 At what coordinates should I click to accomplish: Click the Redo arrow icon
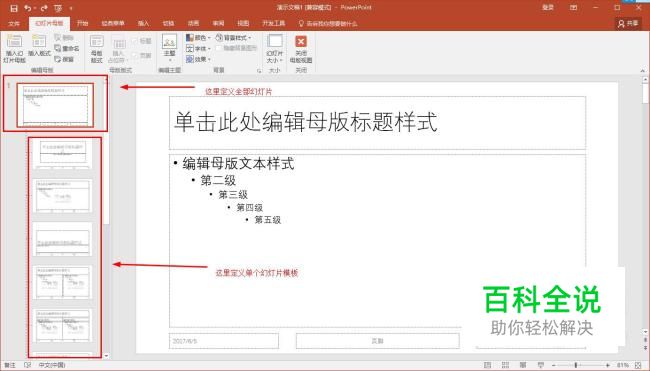44,8
